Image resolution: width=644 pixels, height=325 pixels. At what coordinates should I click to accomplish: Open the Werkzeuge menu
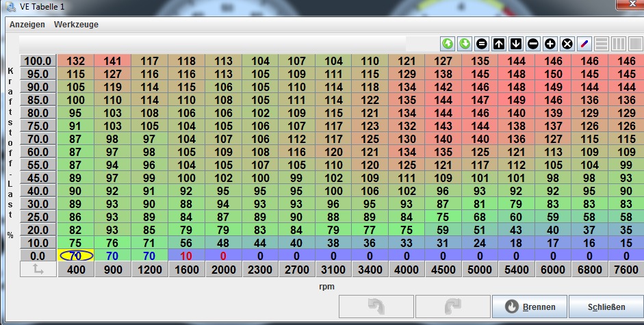pyautogui.click(x=76, y=25)
